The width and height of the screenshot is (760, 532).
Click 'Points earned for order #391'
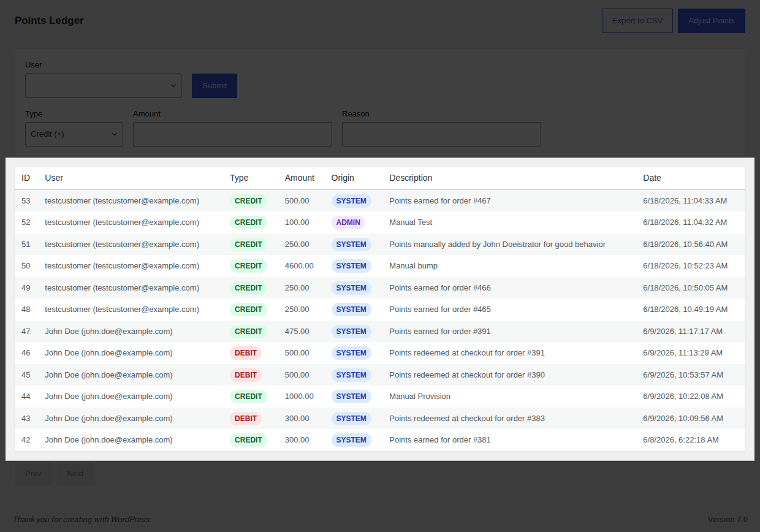click(x=440, y=332)
